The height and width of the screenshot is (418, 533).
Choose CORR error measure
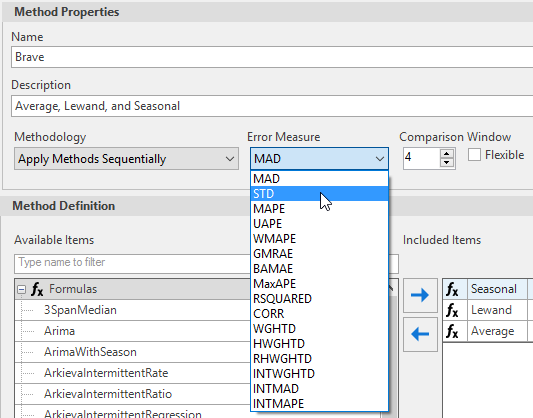319,313
